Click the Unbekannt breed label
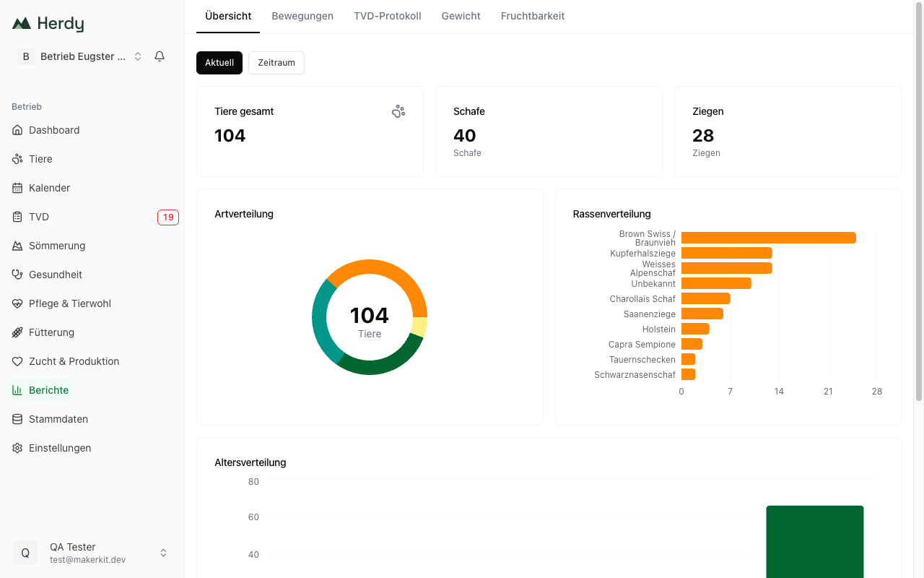The image size is (924, 578). (x=653, y=284)
